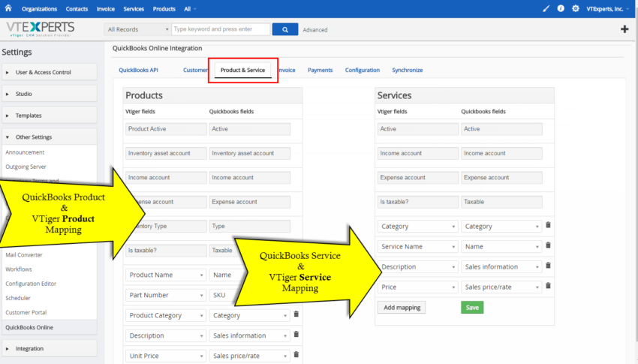This screenshot has height=364, width=638.
Task: Open Services Sales information dropdown
Action: [501, 267]
